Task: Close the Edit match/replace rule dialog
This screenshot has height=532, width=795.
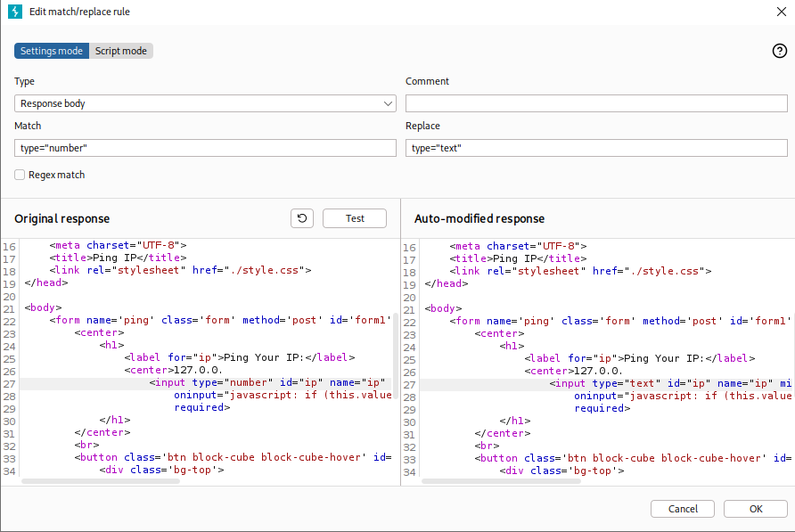Action: click(781, 12)
